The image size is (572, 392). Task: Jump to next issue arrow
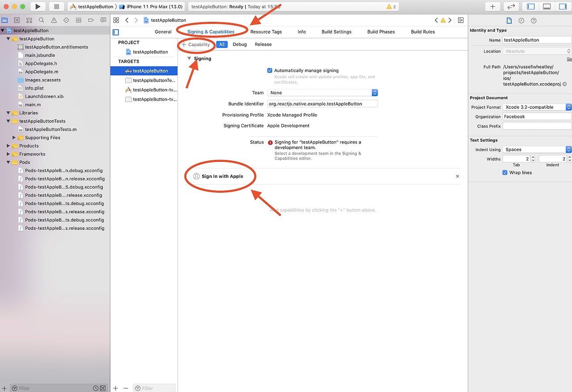(450, 20)
